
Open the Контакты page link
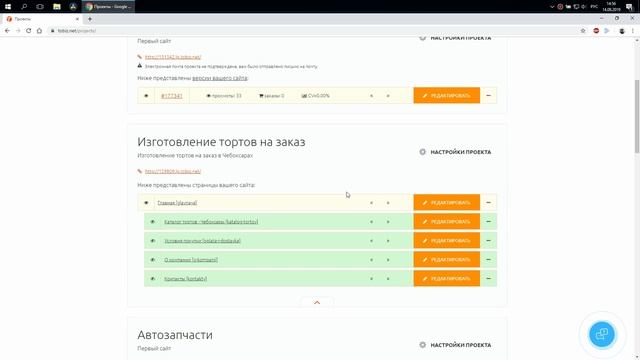185,279
